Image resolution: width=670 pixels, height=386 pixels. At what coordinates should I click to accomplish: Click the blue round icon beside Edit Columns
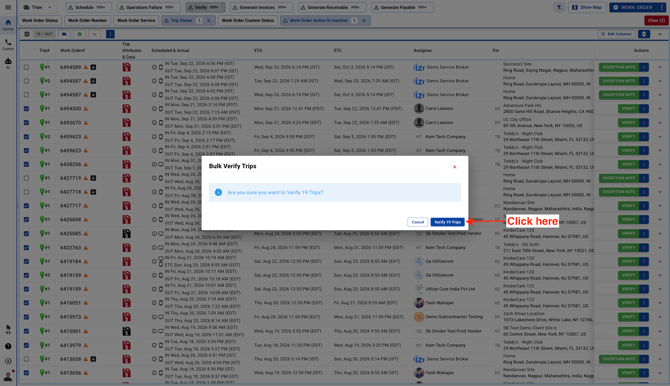click(644, 34)
